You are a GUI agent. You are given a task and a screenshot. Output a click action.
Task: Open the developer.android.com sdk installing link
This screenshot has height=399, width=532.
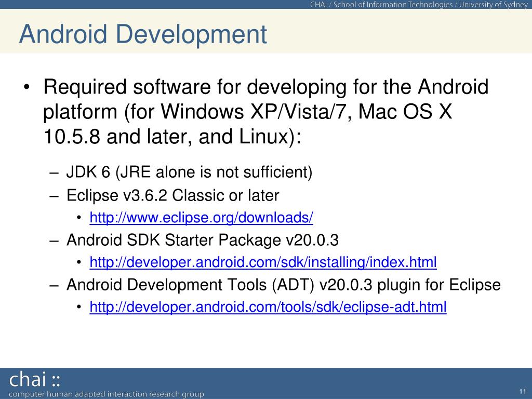pos(263,262)
